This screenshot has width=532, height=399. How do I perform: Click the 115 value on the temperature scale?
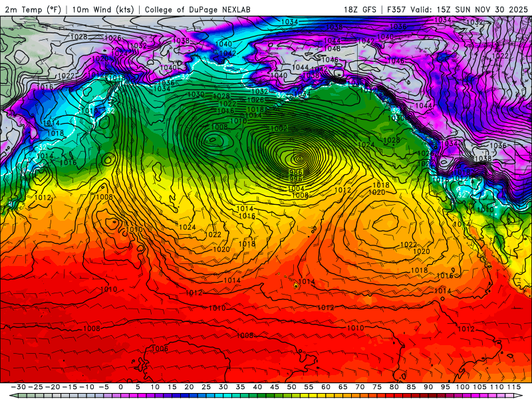pos(514,387)
